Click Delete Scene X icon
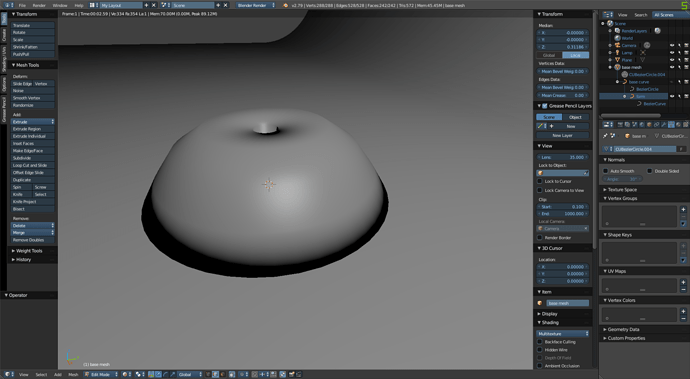Screen dimensions: 690x379 coord(225,5)
